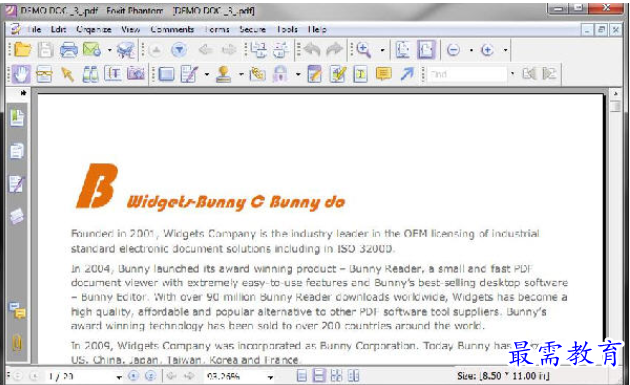Click the padlock security icon

point(280,74)
